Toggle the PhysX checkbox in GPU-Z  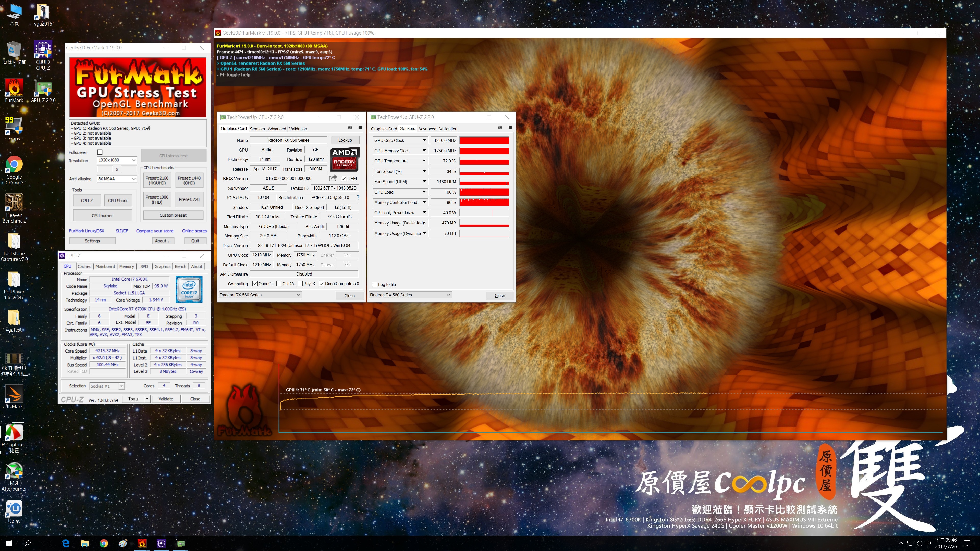click(300, 284)
